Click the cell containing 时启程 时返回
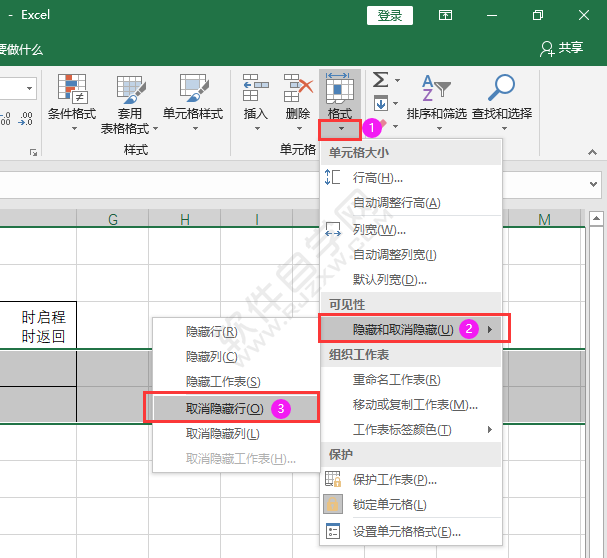This screenshot has width=607, height=558. (x=38, y=325)
